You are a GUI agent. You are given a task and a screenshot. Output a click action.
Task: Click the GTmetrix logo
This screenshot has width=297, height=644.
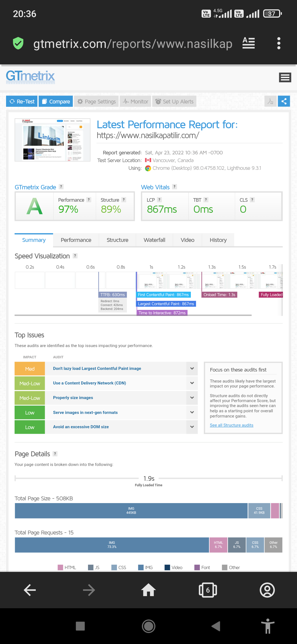click(30, 77)
